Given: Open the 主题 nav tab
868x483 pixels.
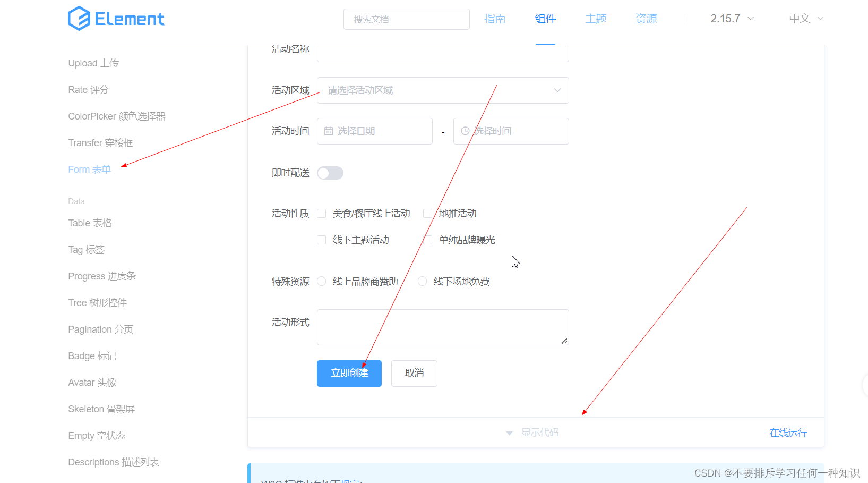Looking at the screenshot, I should pos(596,19).
